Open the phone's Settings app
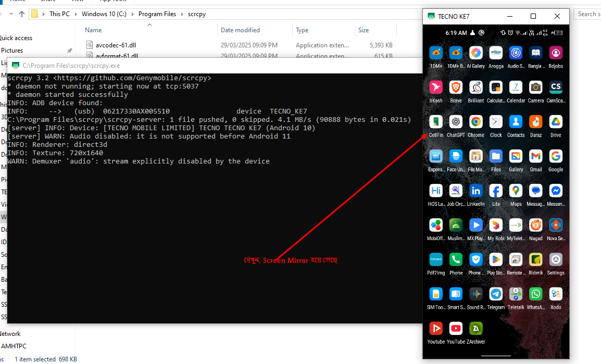 tap(556, 259)
